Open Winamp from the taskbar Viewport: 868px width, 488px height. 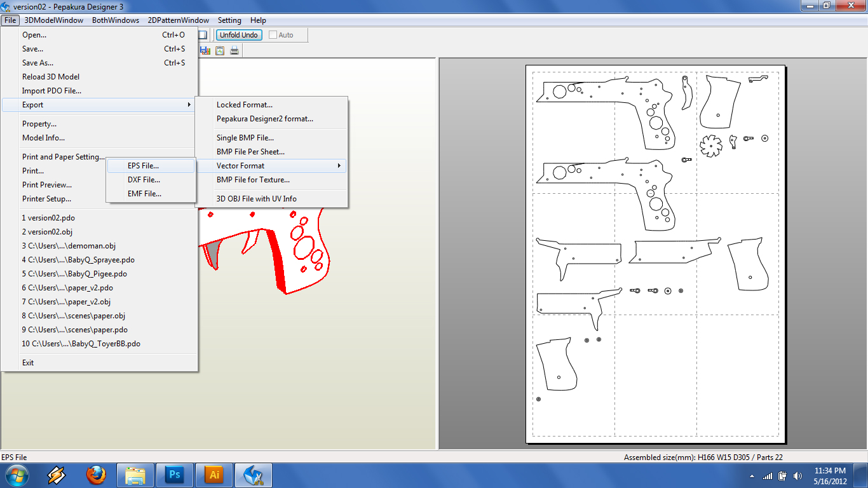click(x=57, y=475)
